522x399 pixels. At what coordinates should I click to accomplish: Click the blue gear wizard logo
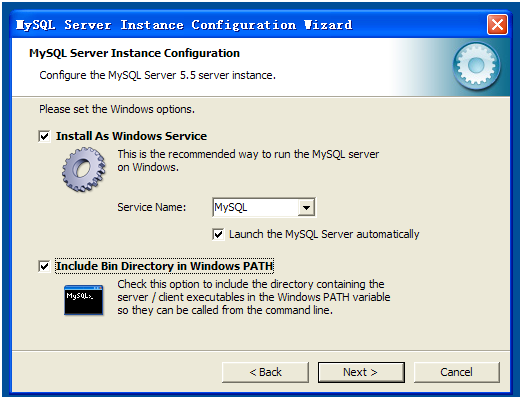pyautogui.click(x=477, y=66)
